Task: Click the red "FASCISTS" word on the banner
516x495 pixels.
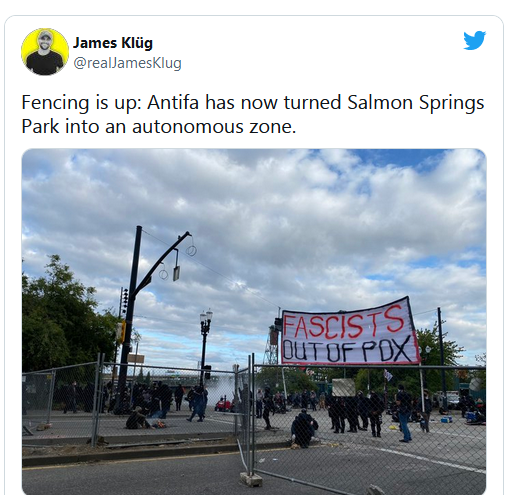Action: tap(343, 323)
